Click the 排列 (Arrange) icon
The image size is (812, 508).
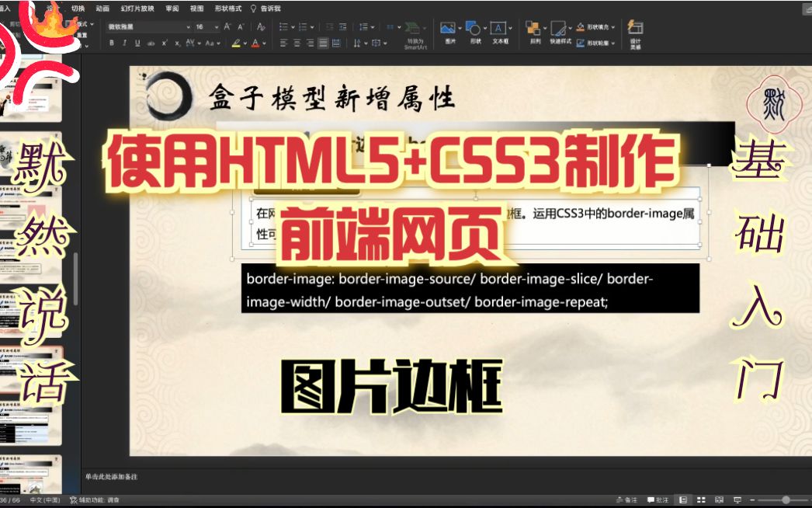coord(532,28)
